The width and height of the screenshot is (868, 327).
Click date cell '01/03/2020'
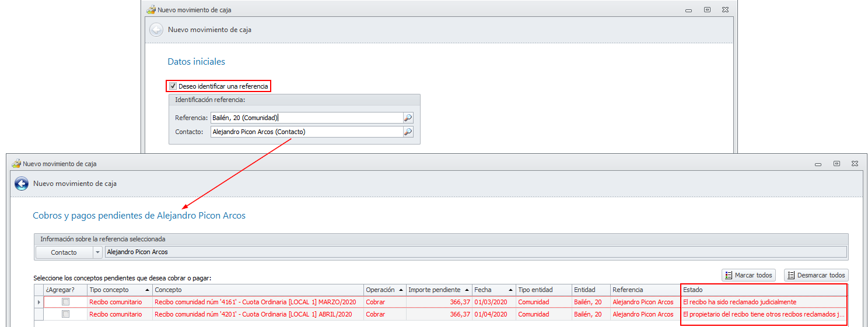pyautogui.click(x=494, y=302)
